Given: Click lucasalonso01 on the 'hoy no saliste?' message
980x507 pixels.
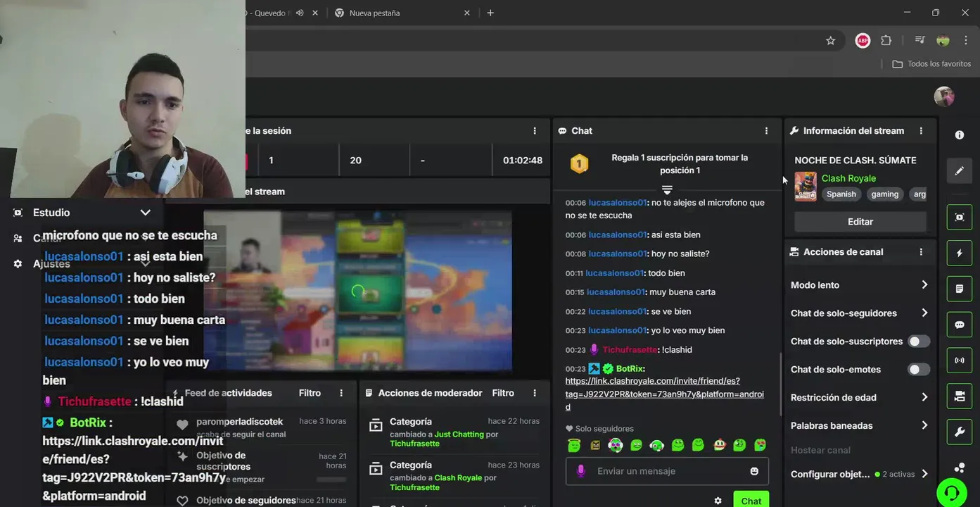Looking at the screenshot, I should tap(618, 254).
